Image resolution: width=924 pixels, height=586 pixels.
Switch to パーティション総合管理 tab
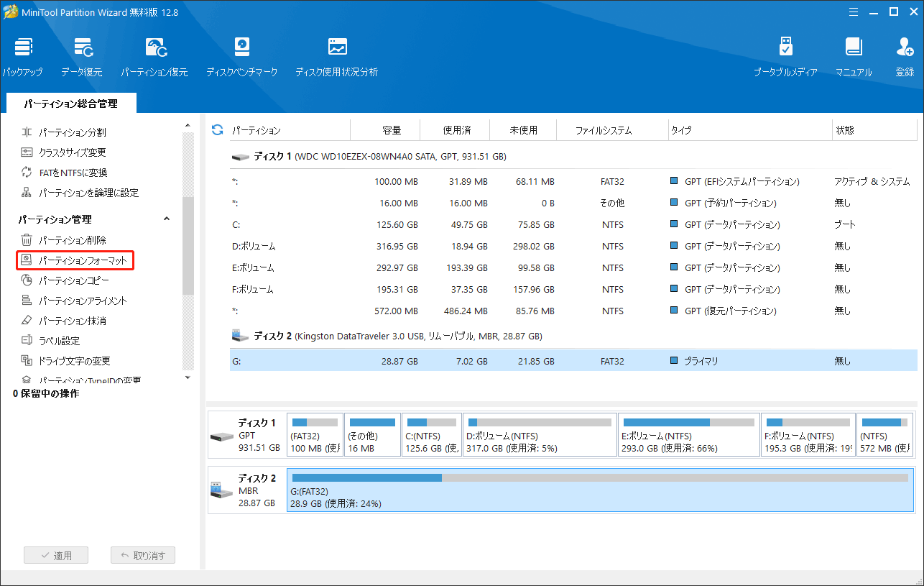point(70,104)
